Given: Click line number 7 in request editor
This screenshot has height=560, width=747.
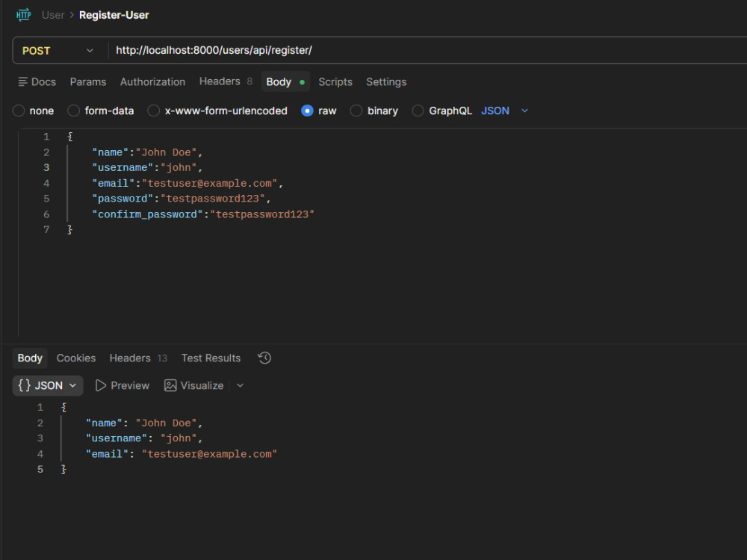Looking at the screenshot, I should tap(46, 229).
